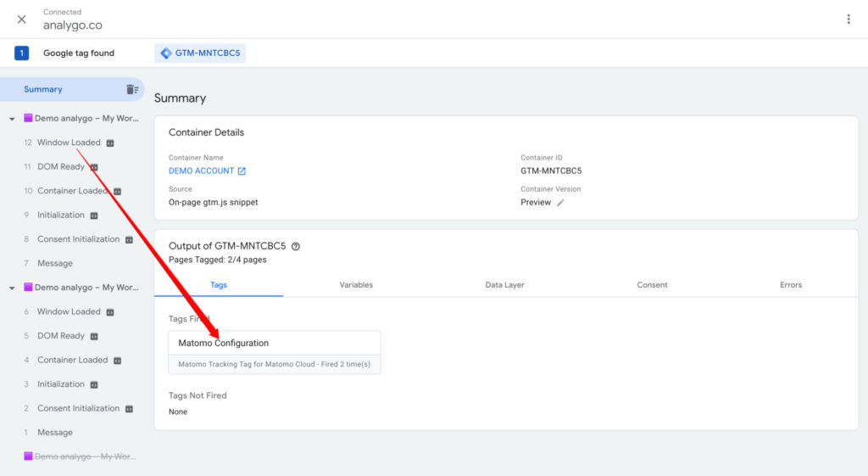The height and width of the screenshot is (476, 868).
Task: Select event 11 DOM Ready
Action: 60,167
